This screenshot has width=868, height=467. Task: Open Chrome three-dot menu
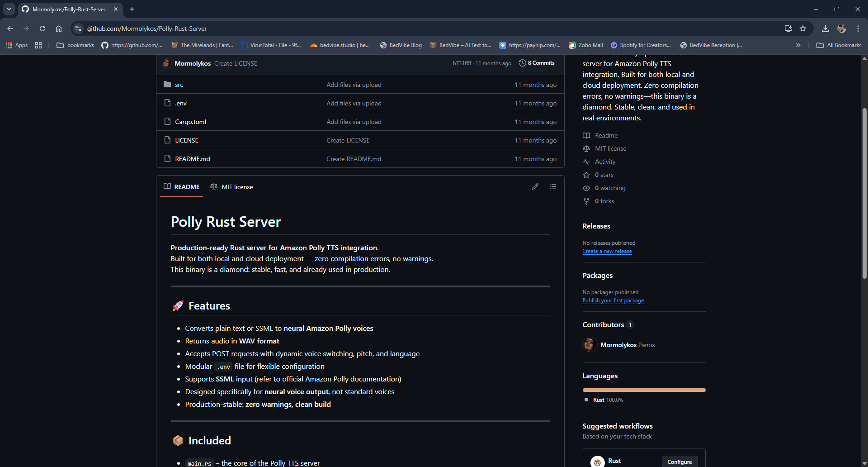pos(858,29)
